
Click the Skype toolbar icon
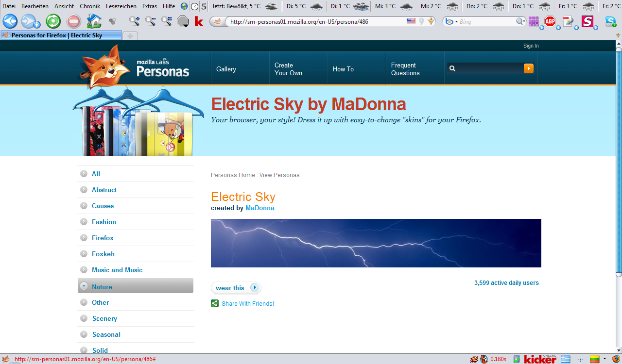(x=610, y=21)
